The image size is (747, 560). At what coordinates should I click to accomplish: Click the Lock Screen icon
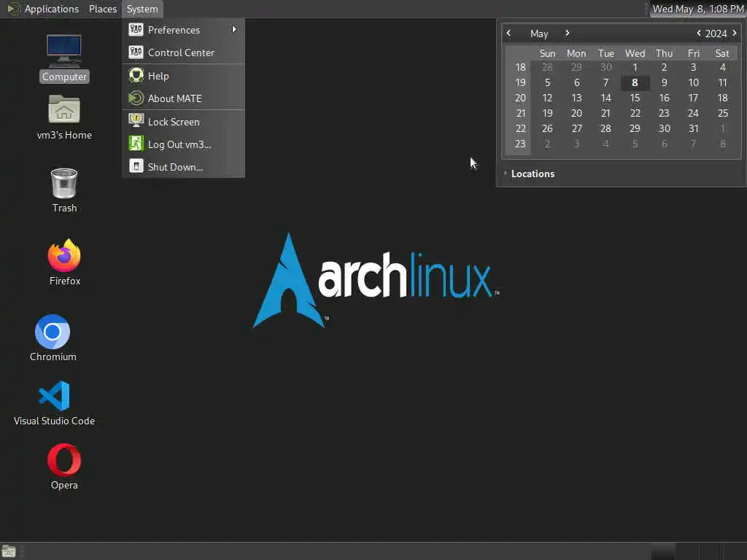(x=136, y=121)
